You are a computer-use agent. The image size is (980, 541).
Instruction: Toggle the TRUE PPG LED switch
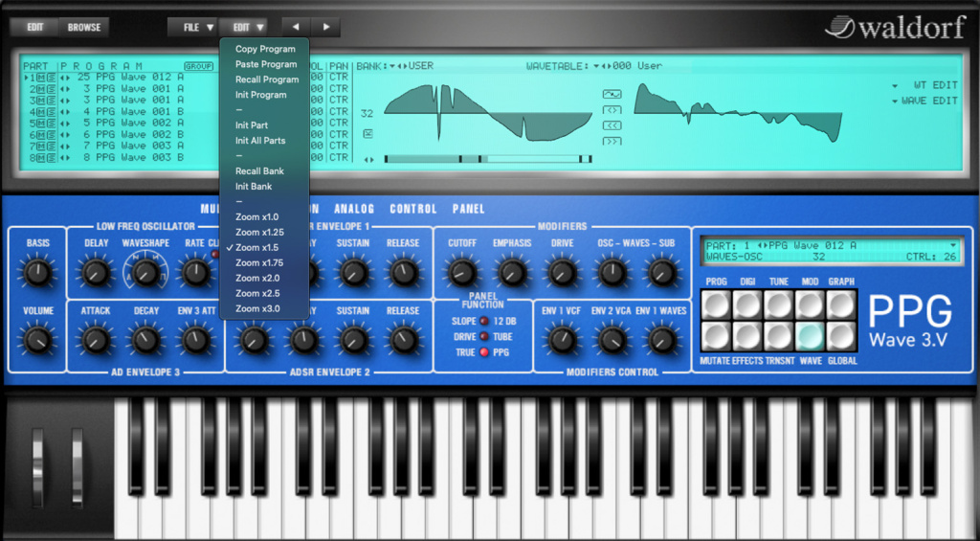pos(483,352)
